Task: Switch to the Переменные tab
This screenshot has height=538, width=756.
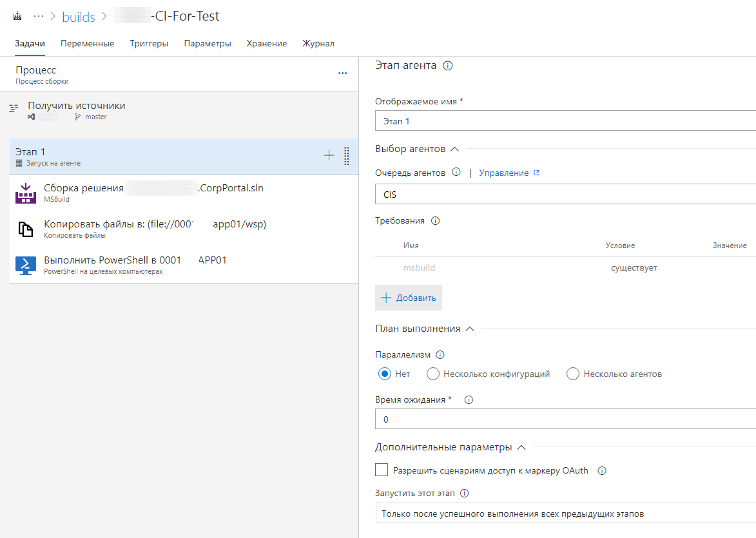Action: [x=87, y=44]
